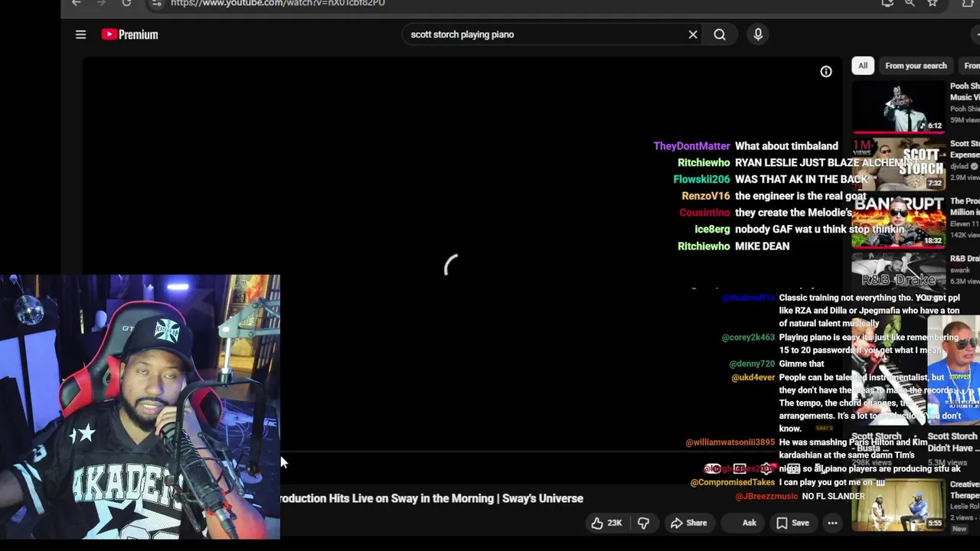The width and height of the screenshot is (980, 551).
Task: View site information icon beside URL
Action: [156, 4]
